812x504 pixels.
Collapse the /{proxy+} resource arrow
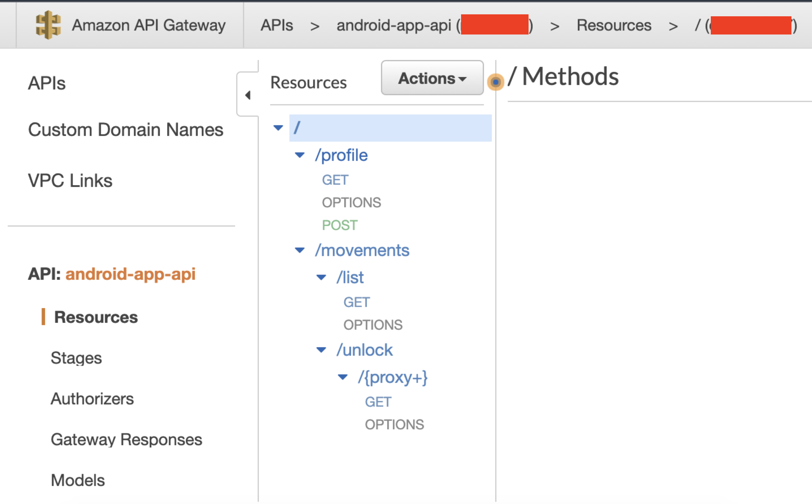[x=343, y=377]
